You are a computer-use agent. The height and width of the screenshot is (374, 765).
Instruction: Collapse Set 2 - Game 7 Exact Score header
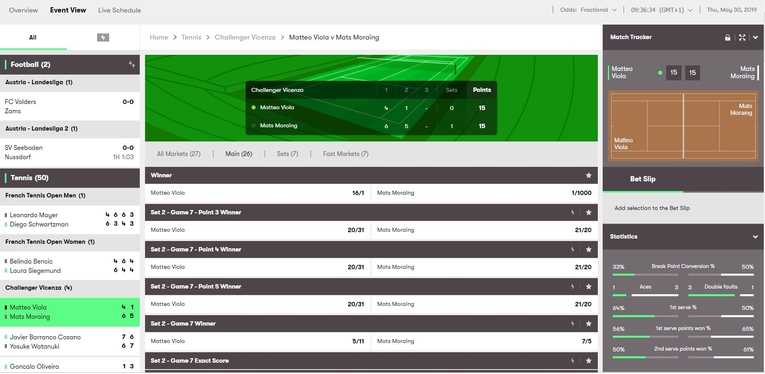point(371,361)
